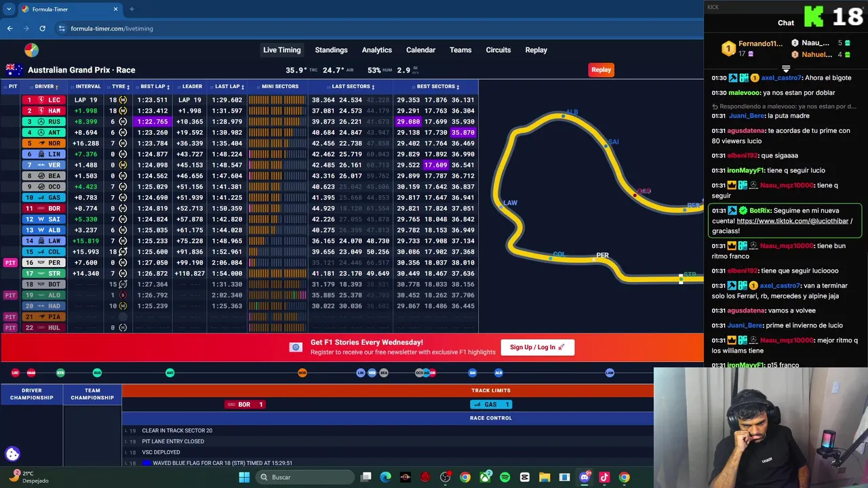This screenshot has height=488, width=868.
Task: Open the cookie settings icon
Action: click(x=12, y=454)
